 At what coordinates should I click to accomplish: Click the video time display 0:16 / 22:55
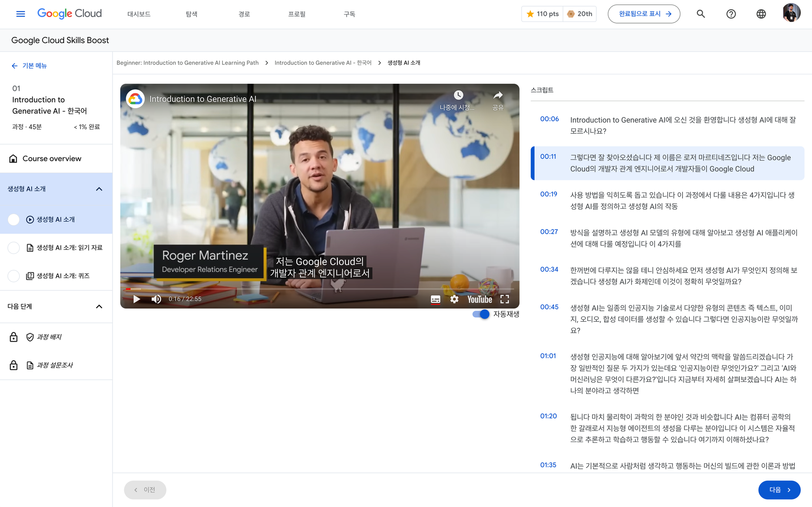[x=185, y=299]
